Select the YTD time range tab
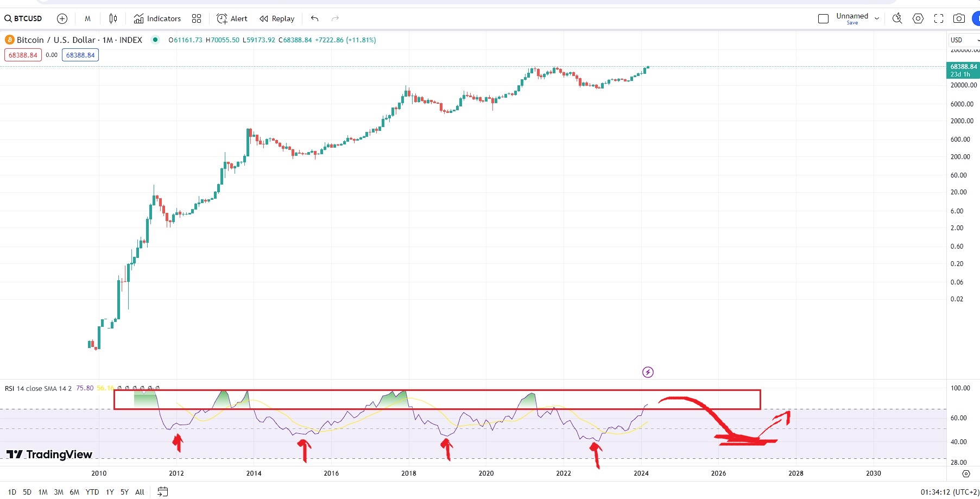 click(92, 492)
